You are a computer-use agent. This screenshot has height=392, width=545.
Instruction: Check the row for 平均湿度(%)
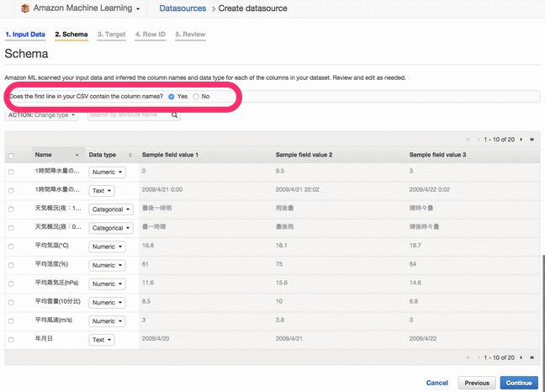pyautogui.click(x=11, y=265)
